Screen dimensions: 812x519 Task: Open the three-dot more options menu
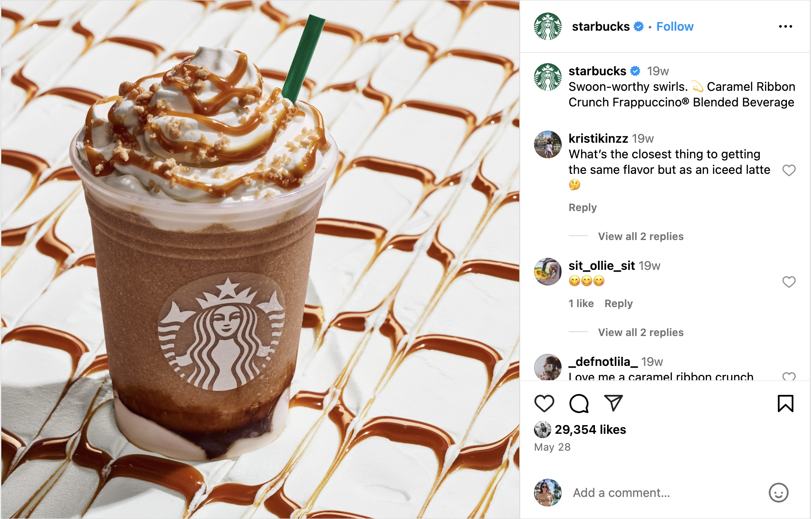(x=785, y=26)
